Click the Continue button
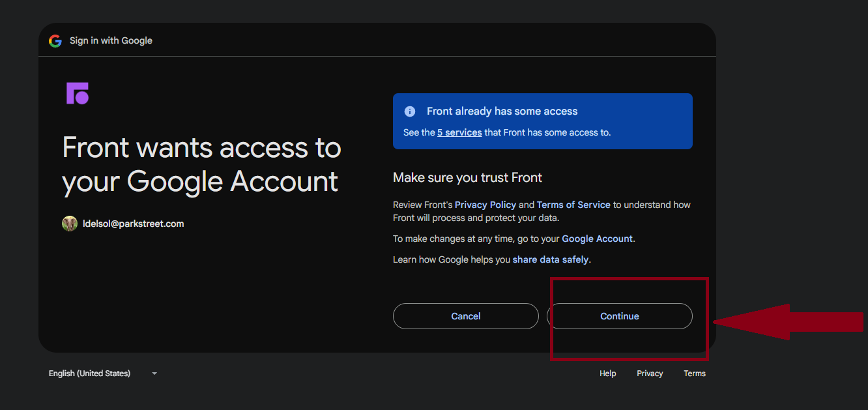Image resolution: width=868 pixels, height=410 pixels. 620,316
